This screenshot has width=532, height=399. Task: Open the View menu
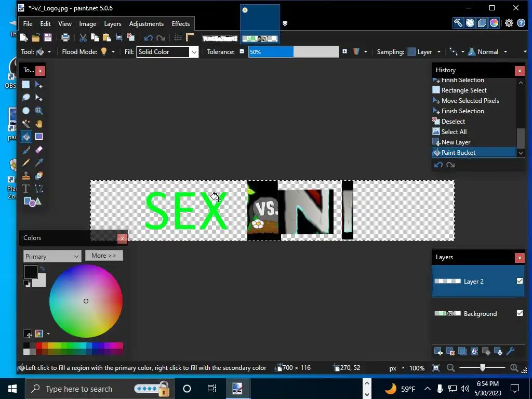pos(65,24)
